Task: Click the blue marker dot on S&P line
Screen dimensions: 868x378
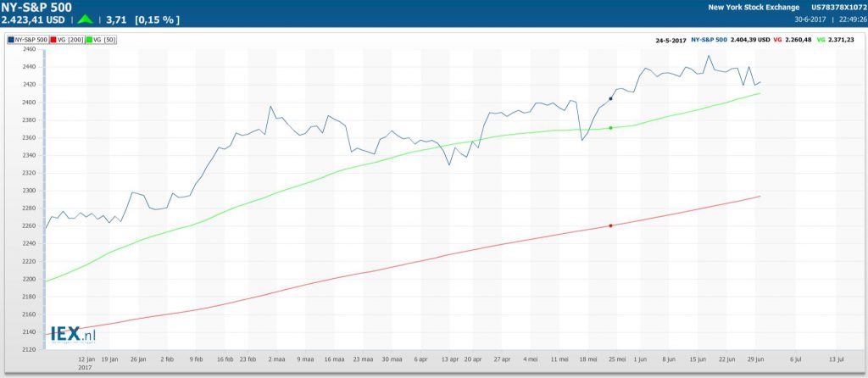Action: click(610, 98)
